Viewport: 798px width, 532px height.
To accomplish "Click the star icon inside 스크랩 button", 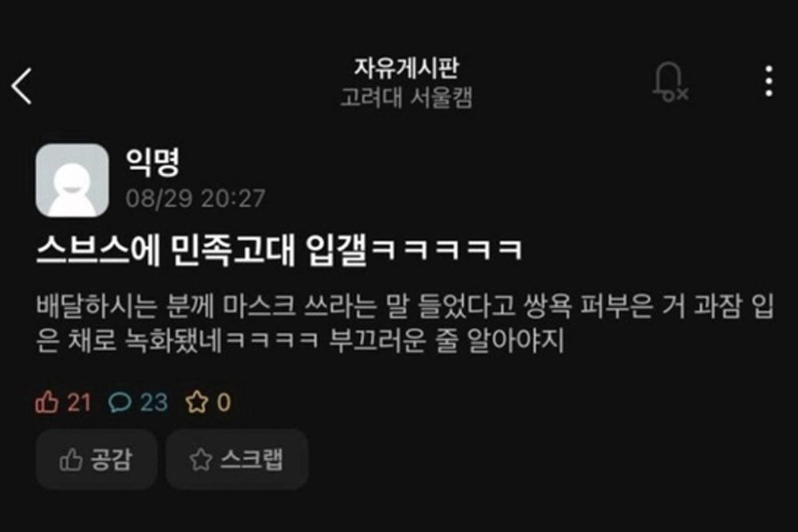I will [201, 460].
